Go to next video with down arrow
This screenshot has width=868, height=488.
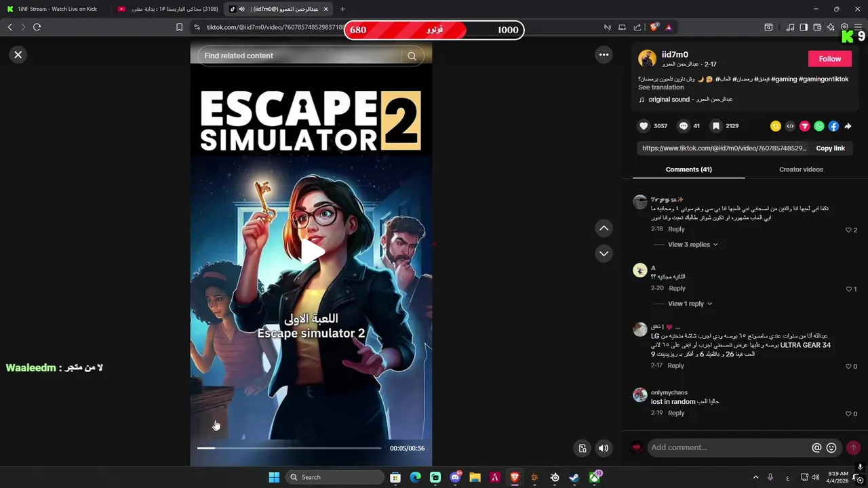[604, 253]
